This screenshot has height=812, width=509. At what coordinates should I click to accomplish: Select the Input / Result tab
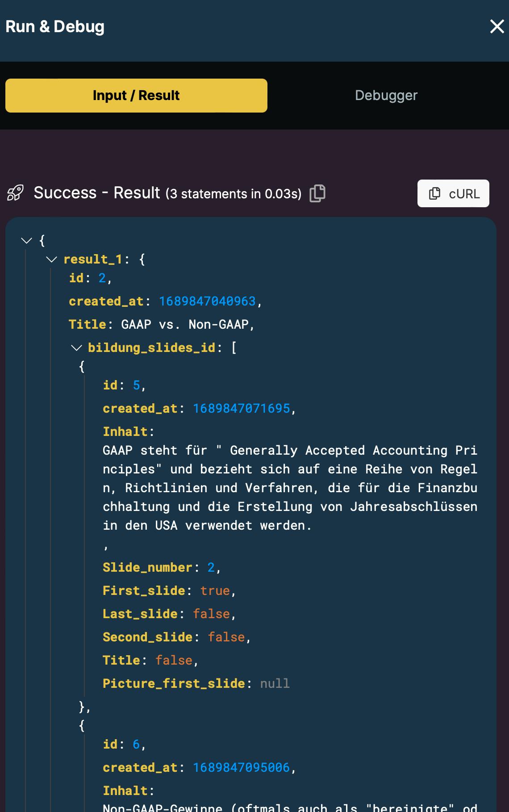136,96
